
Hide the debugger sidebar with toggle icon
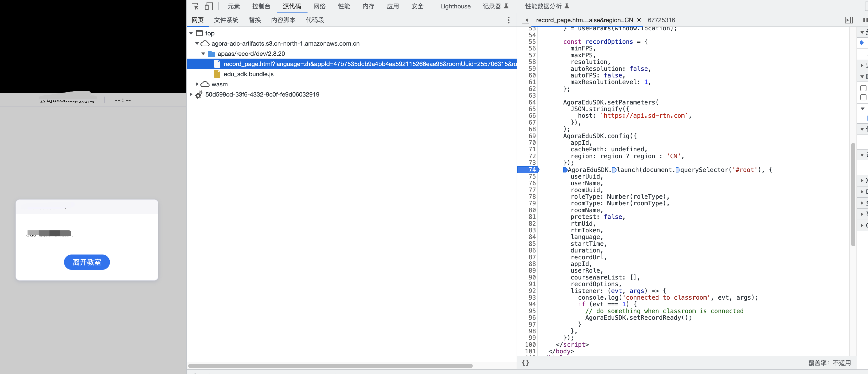(849, 20)
